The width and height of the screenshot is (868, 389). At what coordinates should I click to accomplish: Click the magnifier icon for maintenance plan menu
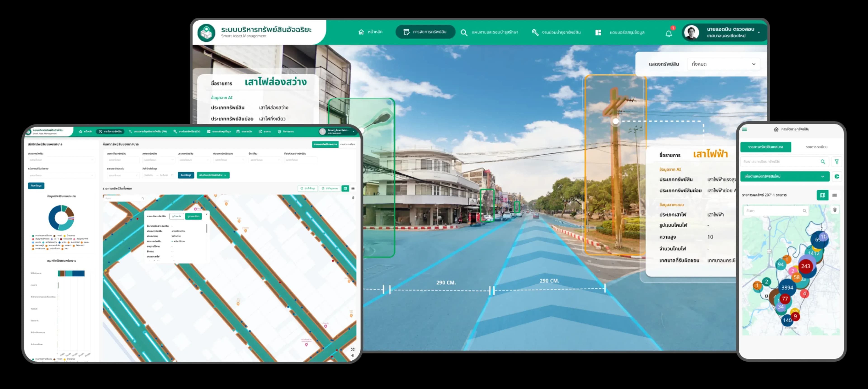[464, 33]
